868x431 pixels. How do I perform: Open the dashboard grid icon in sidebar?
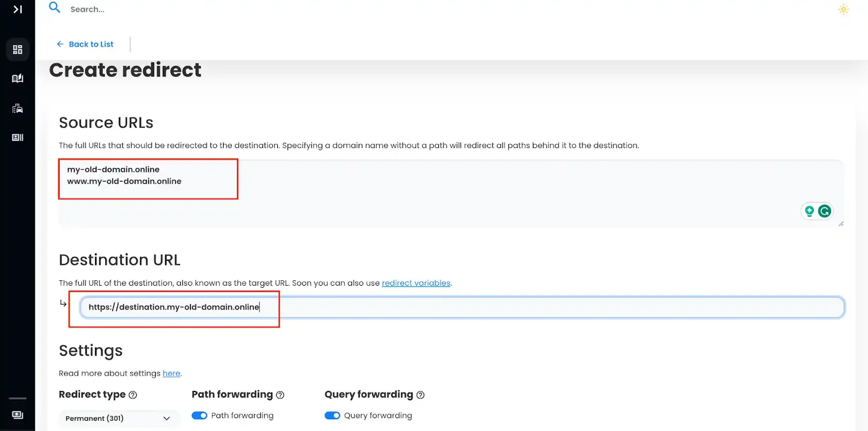point(17,49)
